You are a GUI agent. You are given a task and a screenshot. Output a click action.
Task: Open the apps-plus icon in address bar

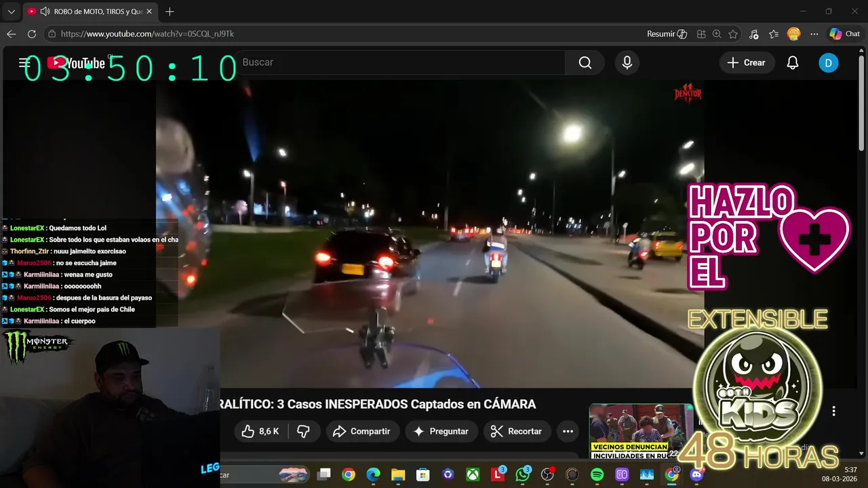coord(701,34)
